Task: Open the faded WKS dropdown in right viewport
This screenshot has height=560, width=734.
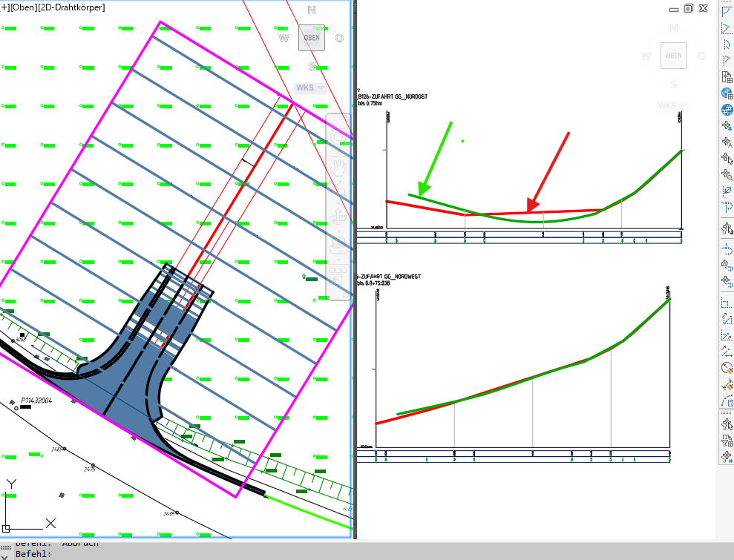Action: coord(672,106)
